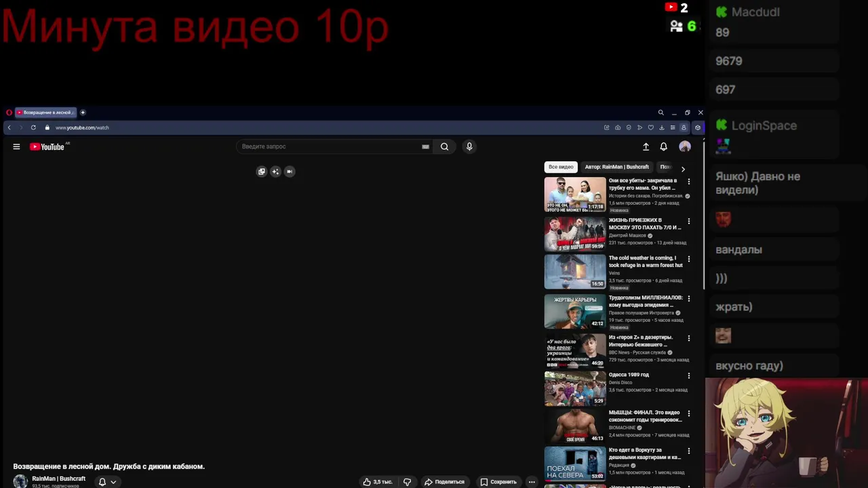Open three-dot menu for "Одесса 1989 год"
Image resolution: width=868 pixels, height=488 pixels.
689,375
